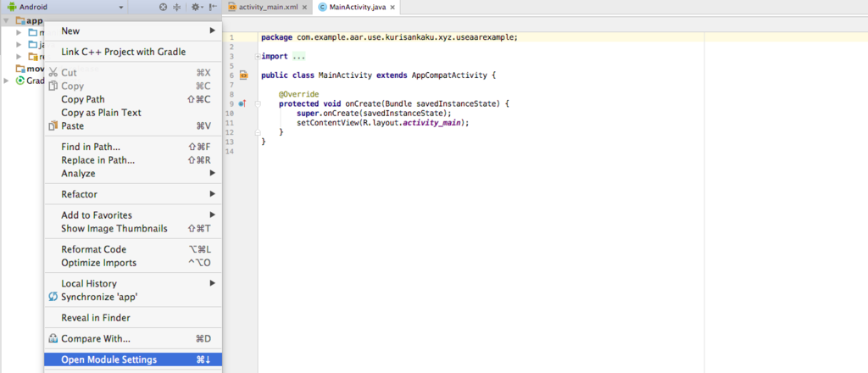Click line number 14 in the gutter
The image size is (868, 373).
pyautogui.click(x=231, y=151)
